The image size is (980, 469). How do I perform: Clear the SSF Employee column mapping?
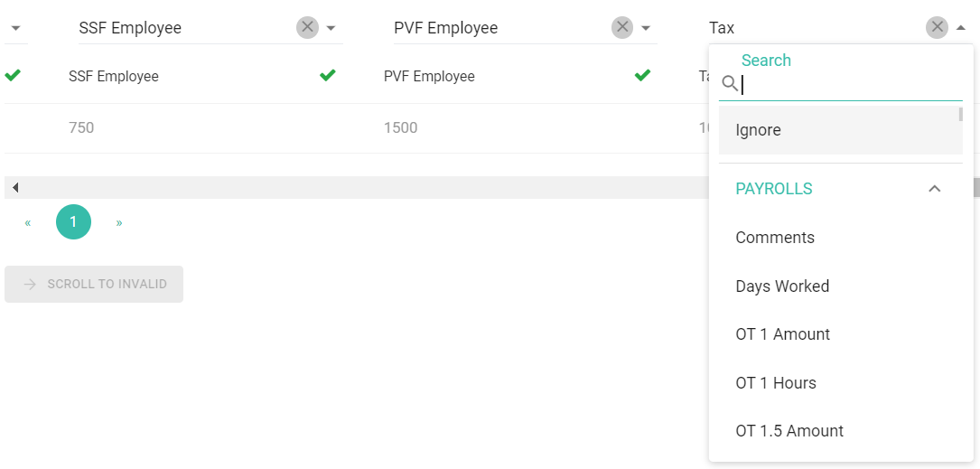[307, 27]
